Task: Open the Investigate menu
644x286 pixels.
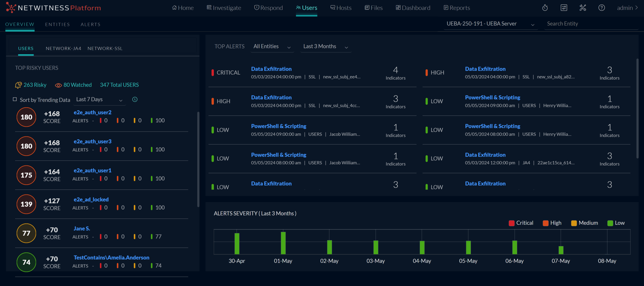Action: pos(224,8)
